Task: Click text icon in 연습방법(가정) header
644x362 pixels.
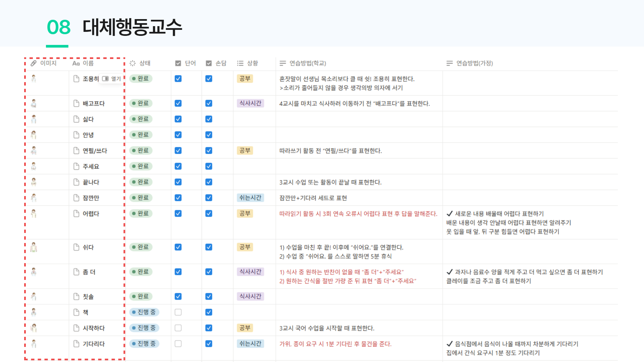Action: [x=449, y=63]
